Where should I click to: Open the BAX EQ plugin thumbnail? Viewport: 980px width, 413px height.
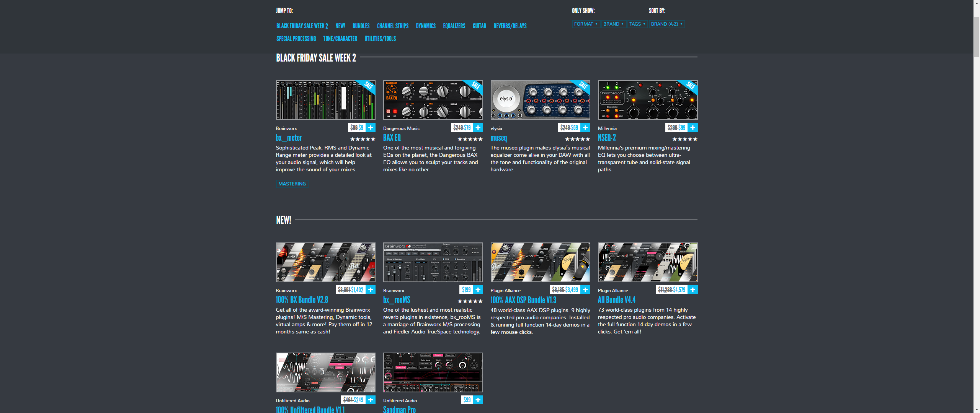(433, 100)
